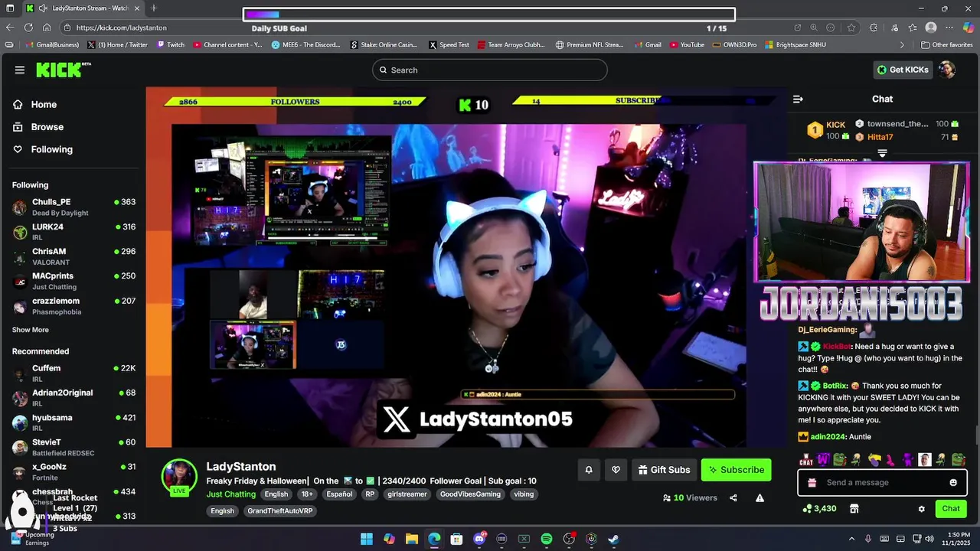
Task: Open Adrian2Original recommended channel
Action: (x=73, y=398)
